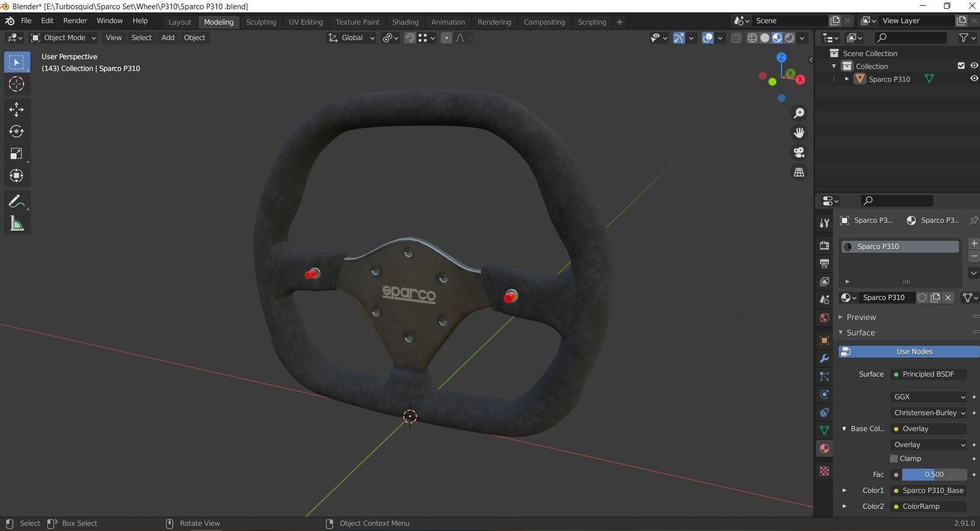This screenshot has width=980, height=531.
Task: Toggle snapping magnet in header
Action: (x=410, y=38)
